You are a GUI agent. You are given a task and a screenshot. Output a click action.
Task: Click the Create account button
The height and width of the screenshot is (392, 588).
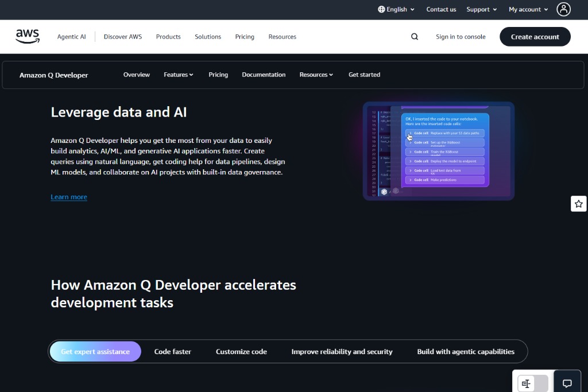click(535, 36)
